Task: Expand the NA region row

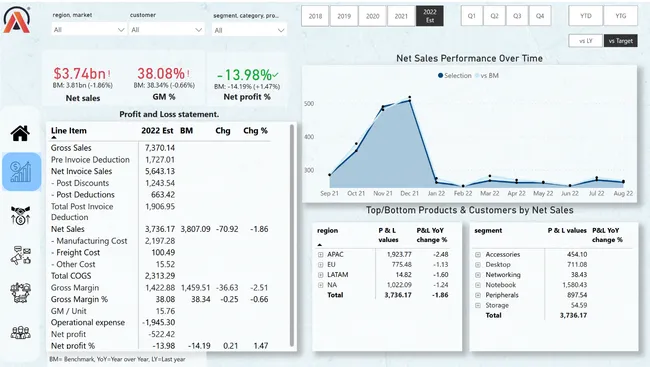Action: tap(320, 285)
